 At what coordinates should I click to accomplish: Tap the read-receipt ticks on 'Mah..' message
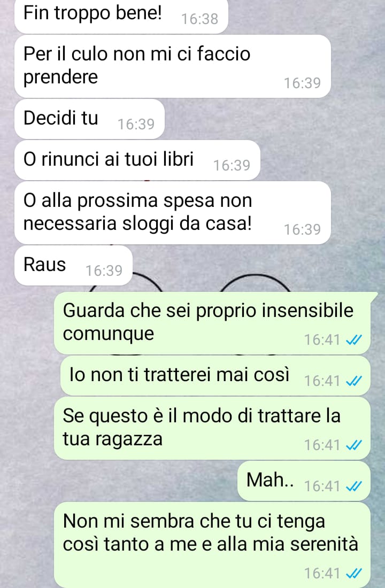[353, 486]
